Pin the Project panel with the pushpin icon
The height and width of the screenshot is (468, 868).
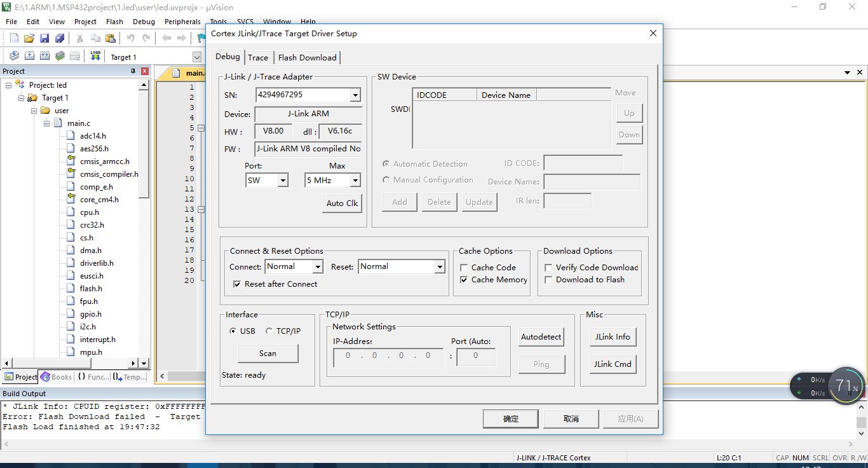click(133, 71)
